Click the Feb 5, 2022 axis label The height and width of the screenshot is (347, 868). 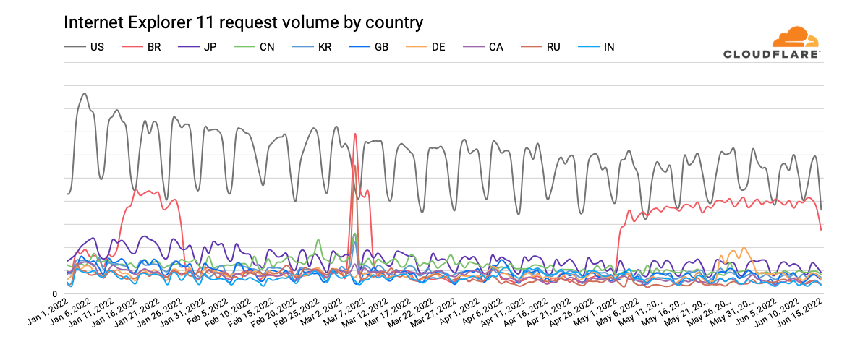point(208,311)
